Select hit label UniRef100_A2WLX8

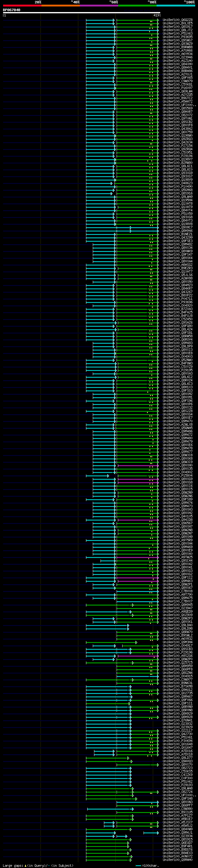[178, 424]
